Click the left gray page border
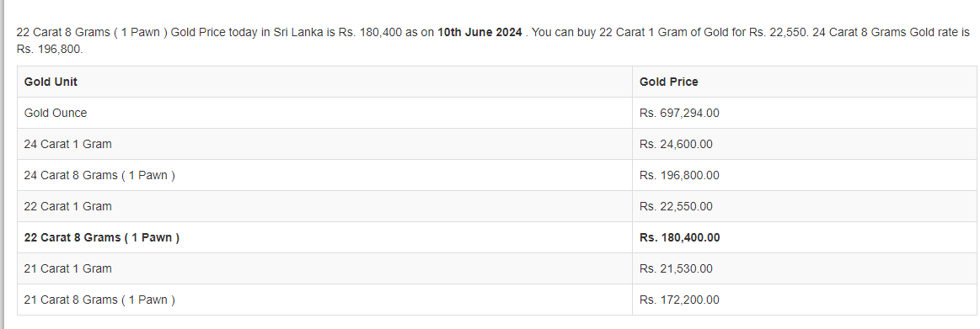Screen dimensions: 980x329 (2, 164)
